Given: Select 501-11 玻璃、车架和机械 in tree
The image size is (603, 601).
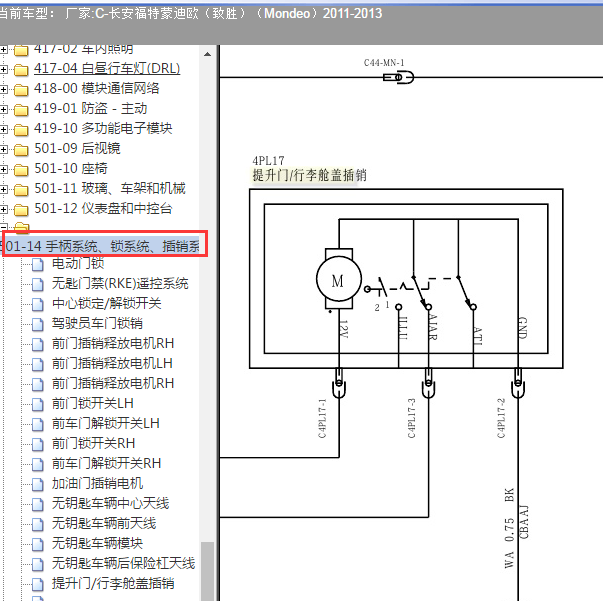Looking at the screenshot, I should 110,189.
